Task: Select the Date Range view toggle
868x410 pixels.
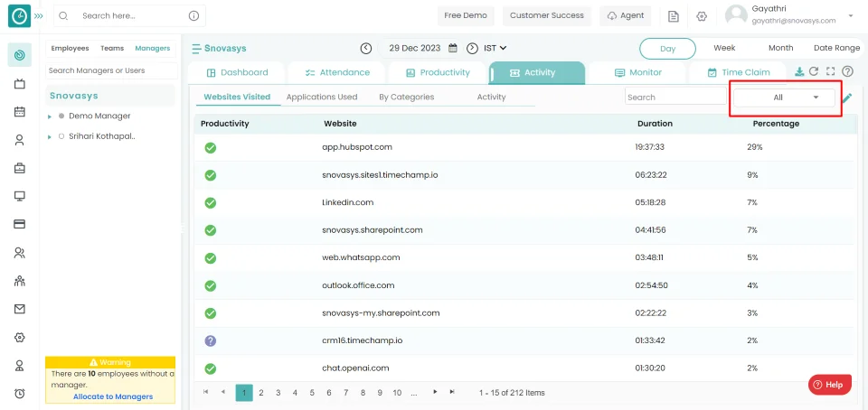Action: (836, 48)
